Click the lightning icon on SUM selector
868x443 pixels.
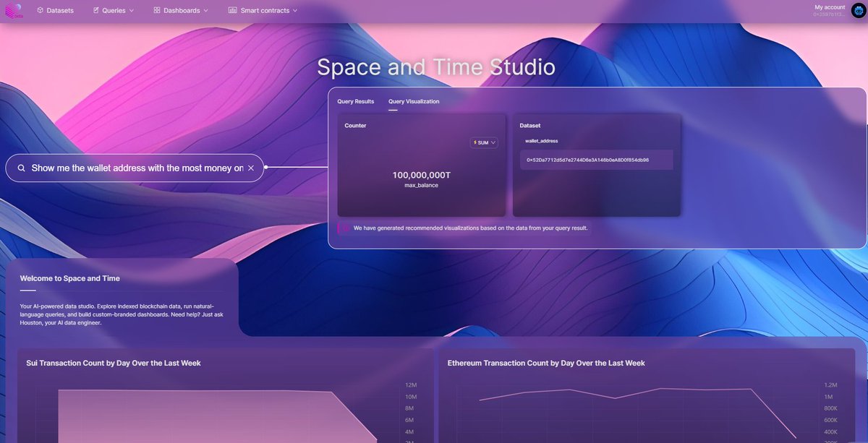coord(475,142)
